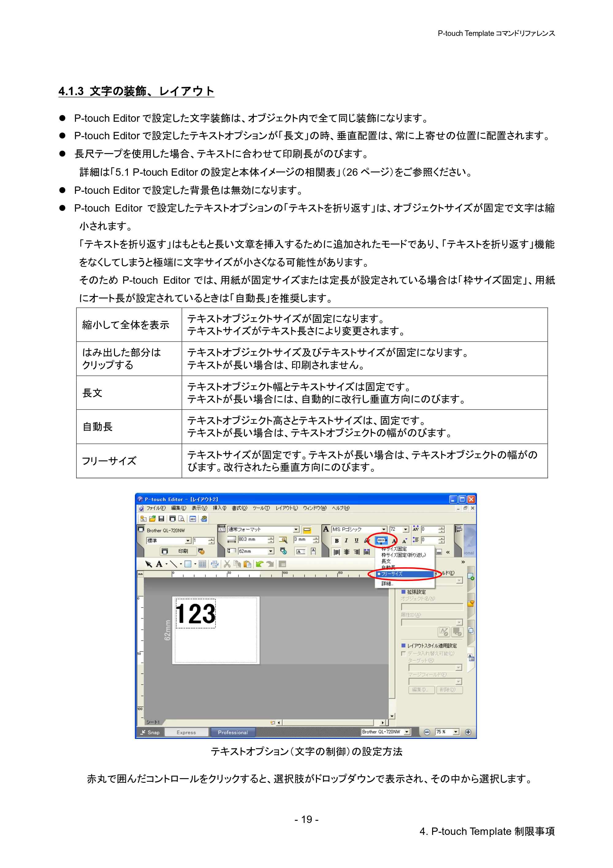Switch to Express mode
This screenshot has width=613, height=868.
(x=187, y=732)
